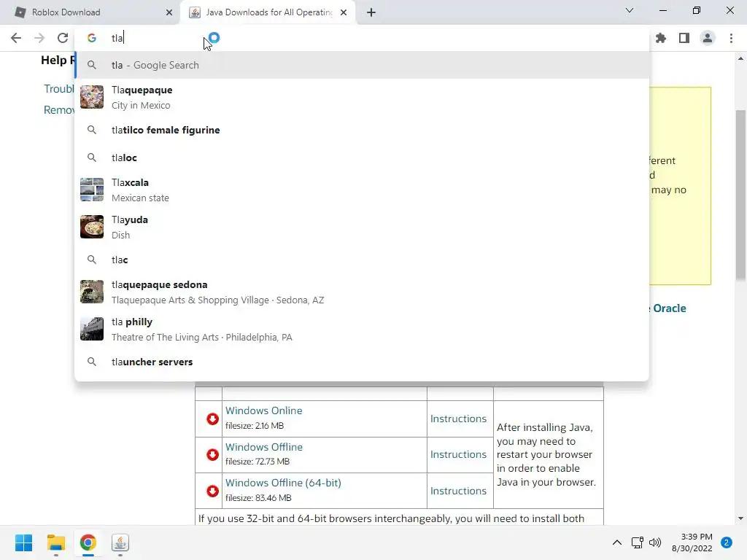747x560 pixels.
Task: Open the Chrome three-dot menu
Action: pos(731,38)
